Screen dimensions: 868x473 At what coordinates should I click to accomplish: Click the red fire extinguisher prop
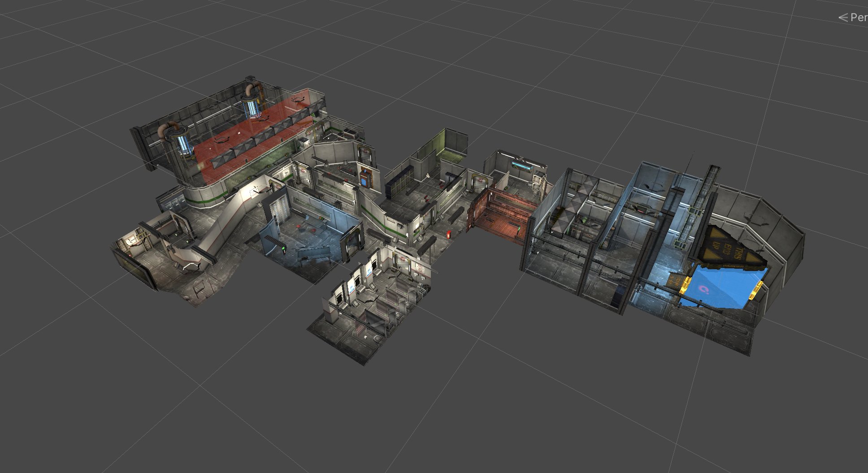pyautogui.click(x=448, y=235)
